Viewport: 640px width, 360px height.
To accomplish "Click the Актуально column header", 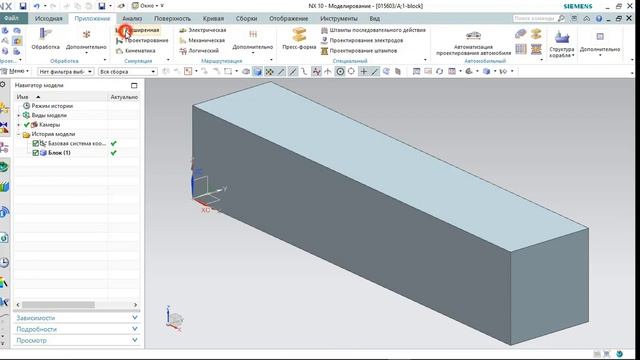I will point(124,97).
